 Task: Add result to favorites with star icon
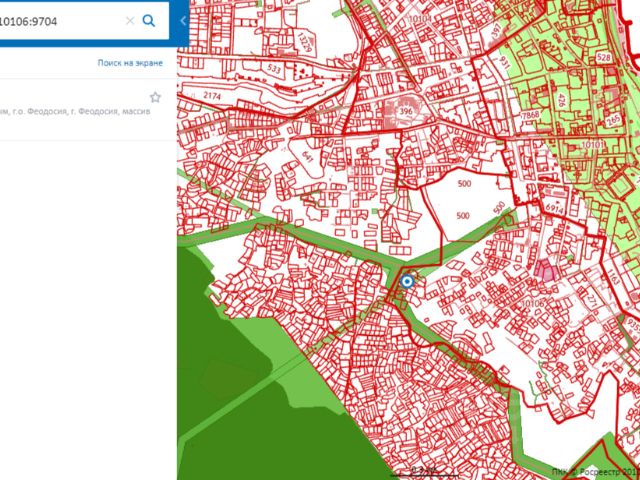pos(155,97)
